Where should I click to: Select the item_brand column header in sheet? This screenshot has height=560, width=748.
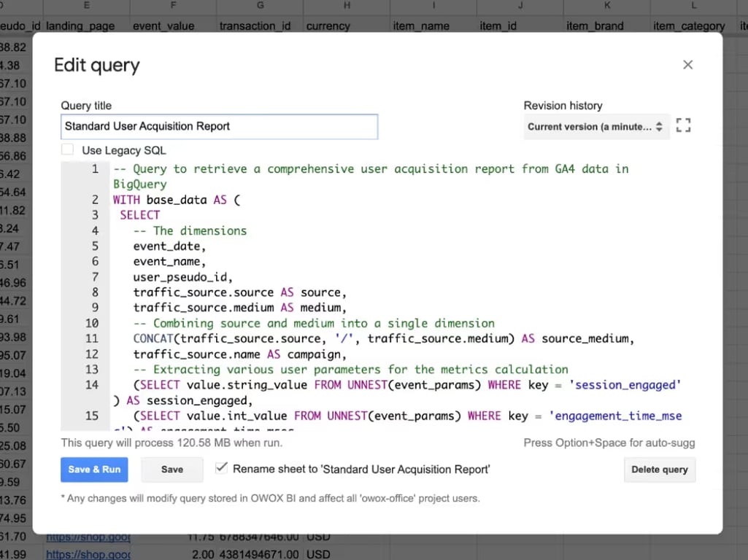pyautogui.click(x=595, y=26)
